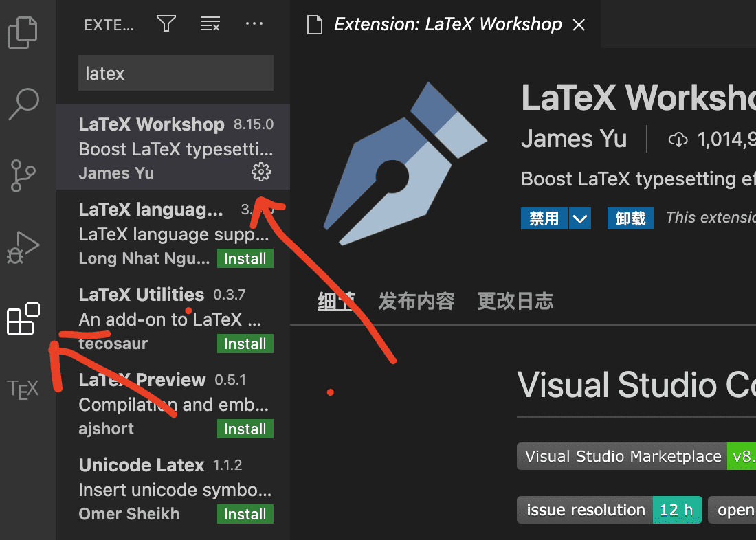The image size is (756, 540).
Task: Open the Visual Studio Marketplace badge
Action: [636, 456]
